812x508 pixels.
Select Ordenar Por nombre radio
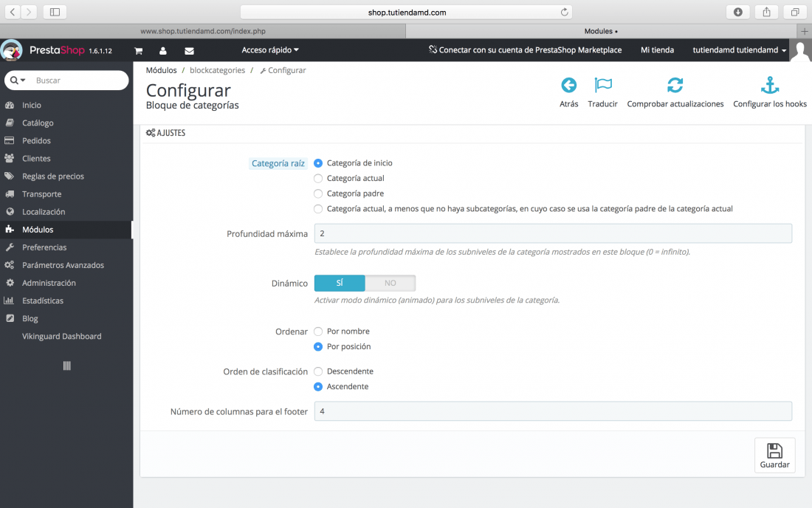click(318, 332)
